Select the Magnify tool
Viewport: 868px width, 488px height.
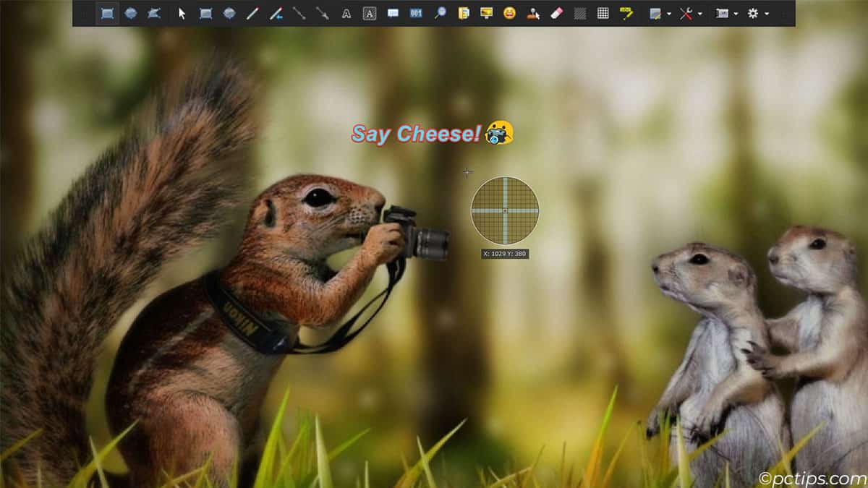(440, 12)
